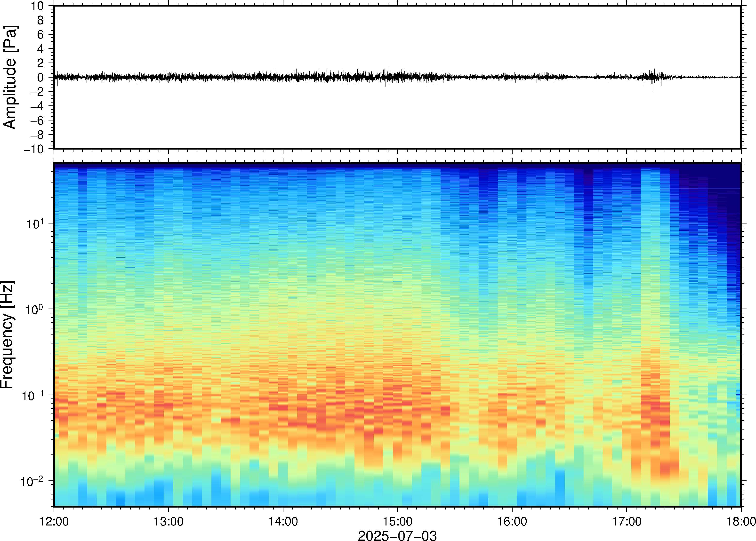This screenshot has width=756, height=541.
Task: Click the amplitude tick label 10
Action: coord(38,6)
